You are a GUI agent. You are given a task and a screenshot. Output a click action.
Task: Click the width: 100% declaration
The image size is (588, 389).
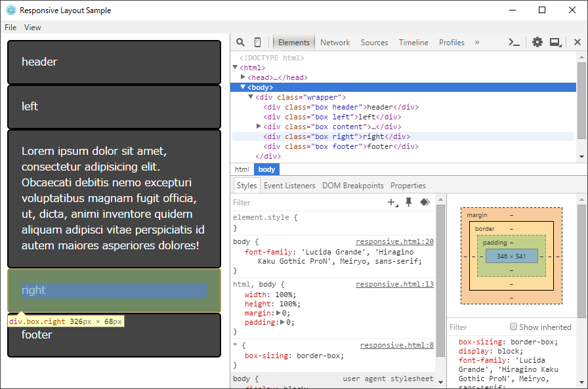tap(270, 295)
